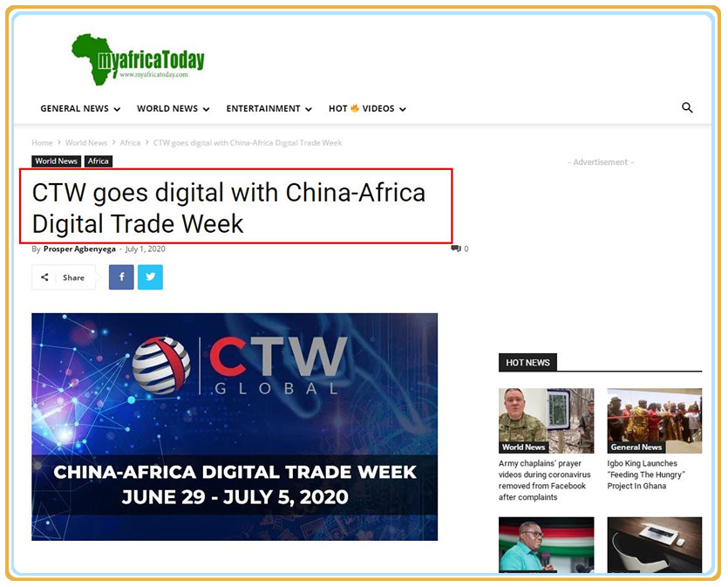This screenshot has width=728, height=587.
Task: Expand the General News menu
Action: pos(80,109)
